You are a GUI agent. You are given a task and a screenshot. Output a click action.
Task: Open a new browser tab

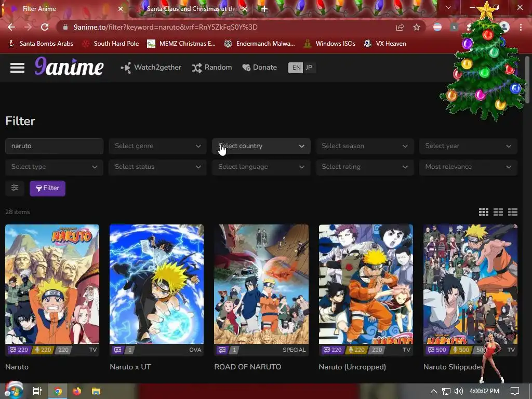point(264,9)
